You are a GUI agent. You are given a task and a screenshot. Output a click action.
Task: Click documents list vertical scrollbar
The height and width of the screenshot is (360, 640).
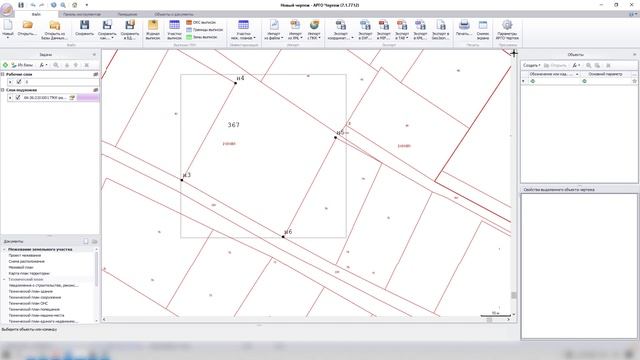[x=96, y=269]
